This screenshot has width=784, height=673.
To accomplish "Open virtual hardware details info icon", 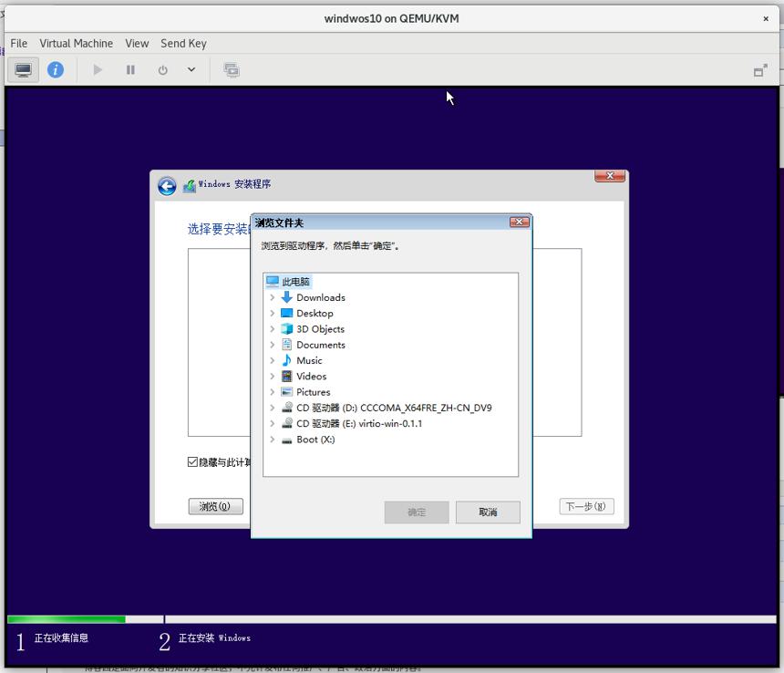I will 56,70.
